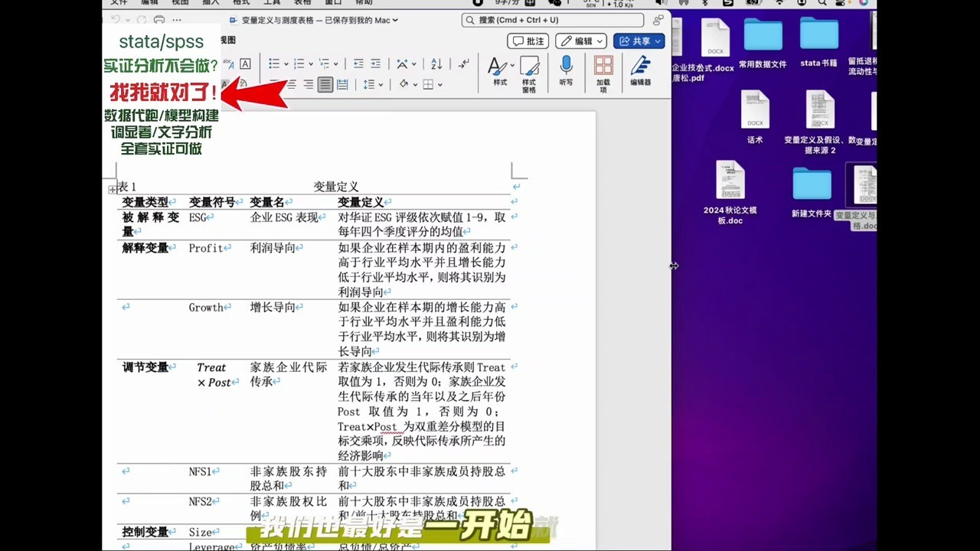Open the 表格 menu in menu bar
Screen dimensions: 980x551
[x=302, y=3]
